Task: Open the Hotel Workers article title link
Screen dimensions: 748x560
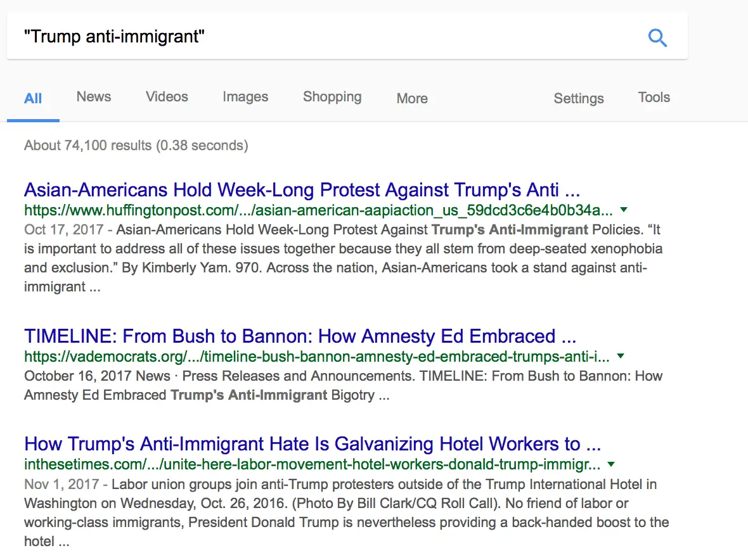Action: pyautogui.click(x=312, y=443)
